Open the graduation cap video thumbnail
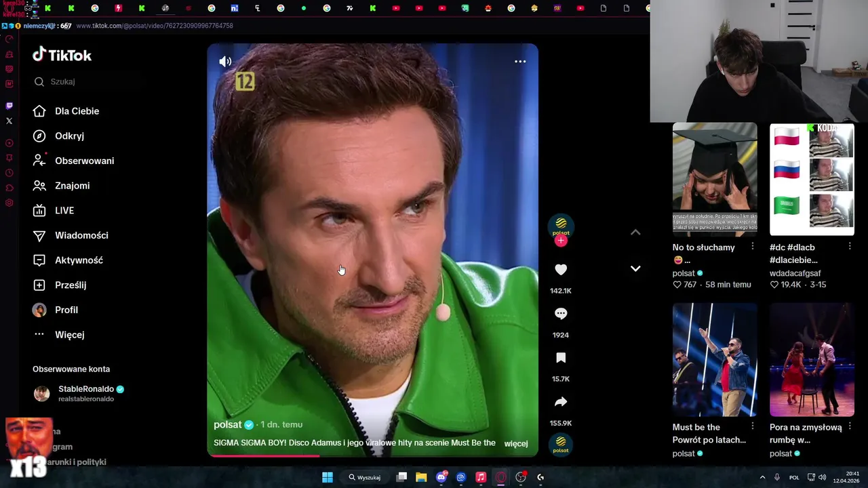This screenshot has width=868, height=488. point(715,179)
